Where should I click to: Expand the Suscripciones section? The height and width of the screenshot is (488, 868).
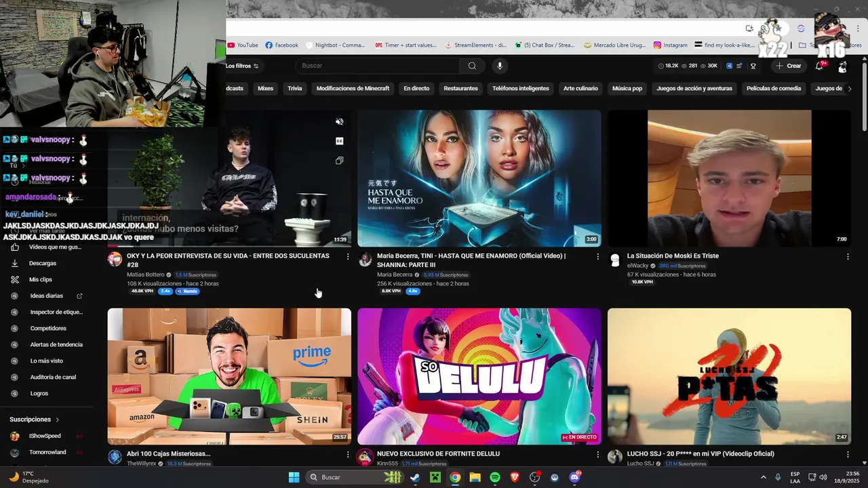35,420
